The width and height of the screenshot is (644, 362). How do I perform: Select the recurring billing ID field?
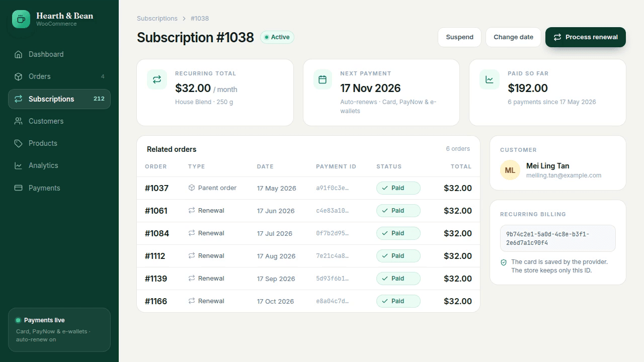coord(558,238)
